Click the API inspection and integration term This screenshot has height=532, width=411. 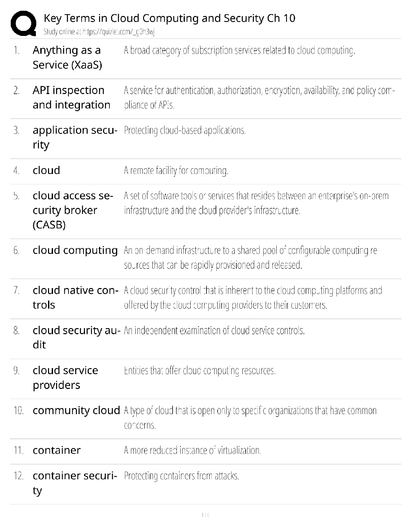pos(71,97)
